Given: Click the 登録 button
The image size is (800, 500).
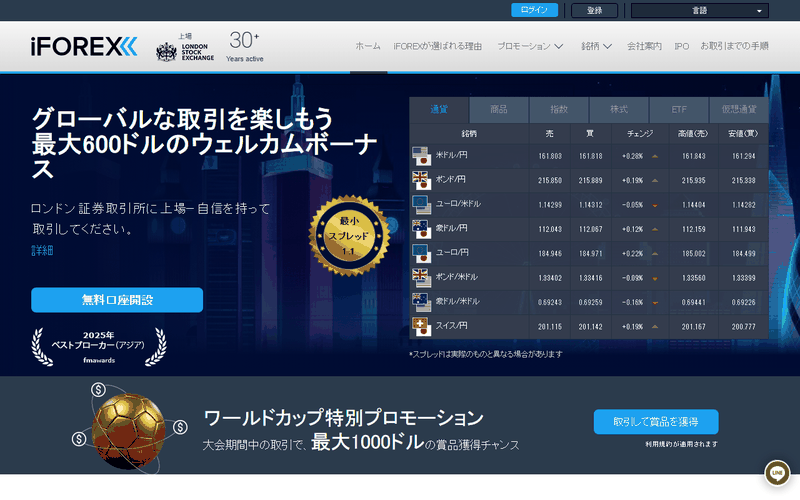Looking at the screenshot, I should click(594, 10).
